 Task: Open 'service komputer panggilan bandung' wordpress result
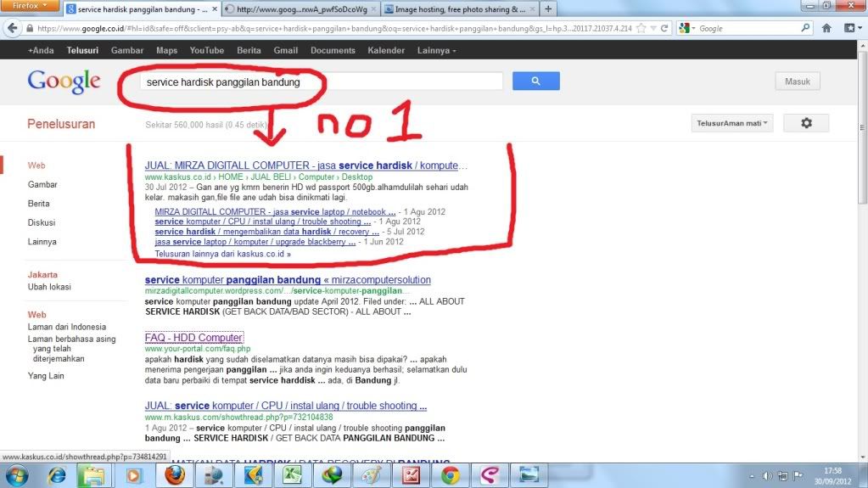coord(288,280)
